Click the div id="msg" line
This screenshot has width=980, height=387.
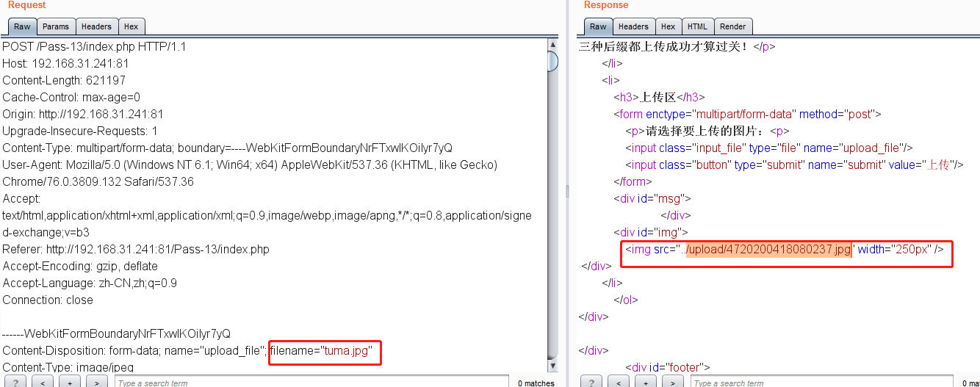pos(652,198)
